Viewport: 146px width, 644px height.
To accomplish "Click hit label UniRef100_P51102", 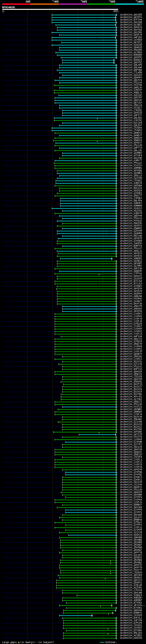I will coord(131,366).
